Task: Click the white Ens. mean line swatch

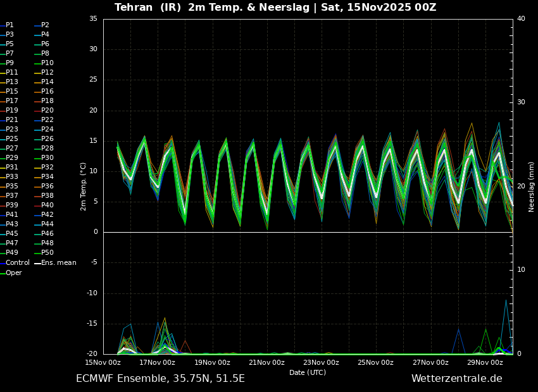Action: coord(37,263)
